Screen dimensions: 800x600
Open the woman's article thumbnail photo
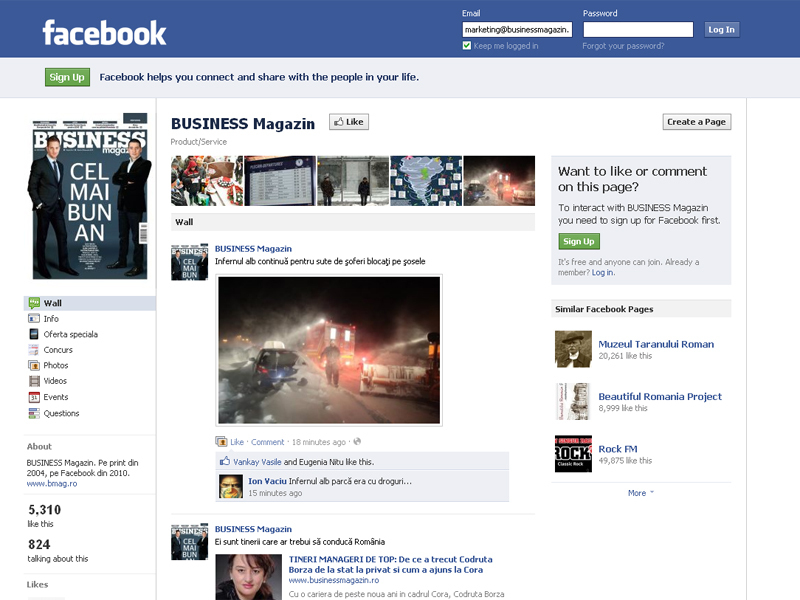point(248,577)
